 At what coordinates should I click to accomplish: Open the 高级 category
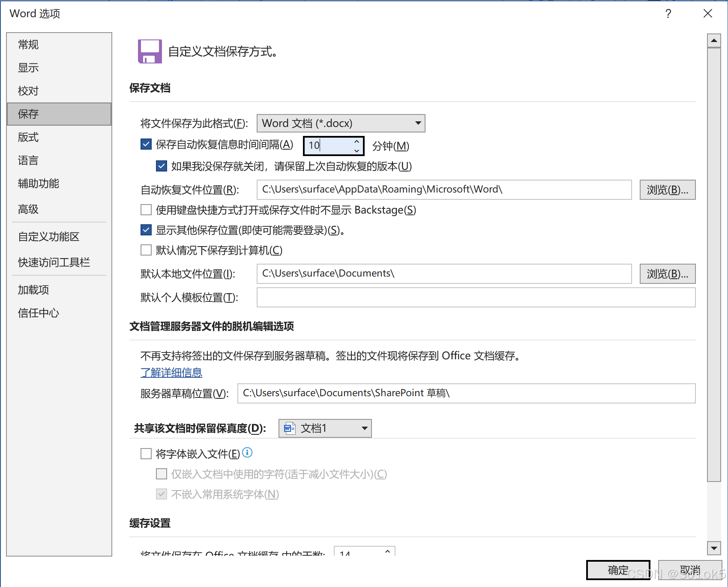[59, 209]
